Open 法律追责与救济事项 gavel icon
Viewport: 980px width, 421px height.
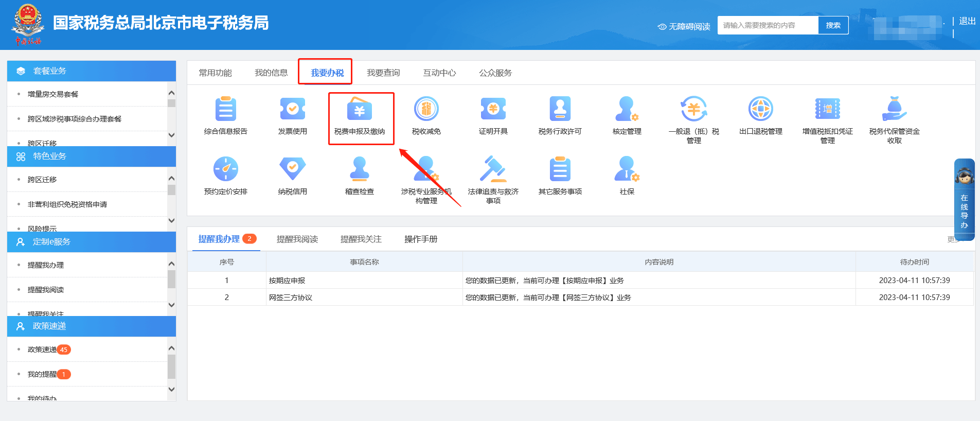pyautogui.click(x=493, y=169)
